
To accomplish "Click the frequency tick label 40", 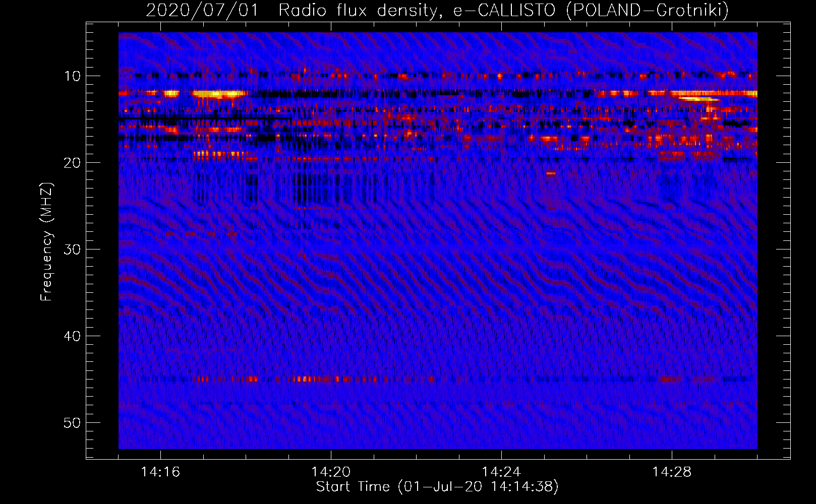I will tap(73, 336).
